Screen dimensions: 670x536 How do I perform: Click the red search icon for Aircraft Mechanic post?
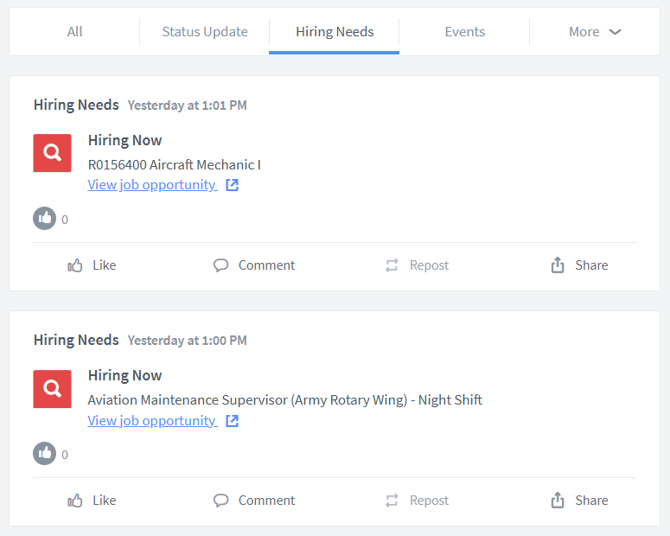point(52,153)
